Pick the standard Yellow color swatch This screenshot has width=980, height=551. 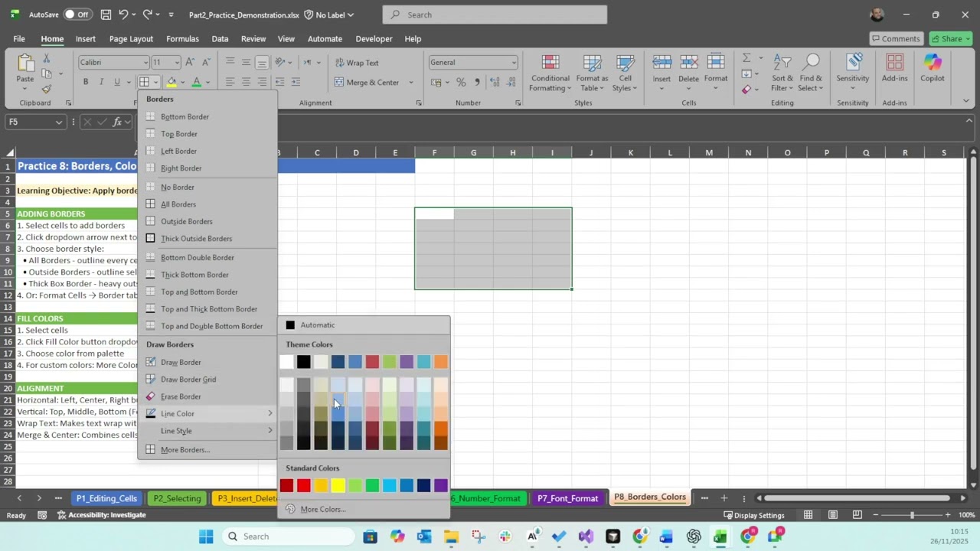click(338, 485)
